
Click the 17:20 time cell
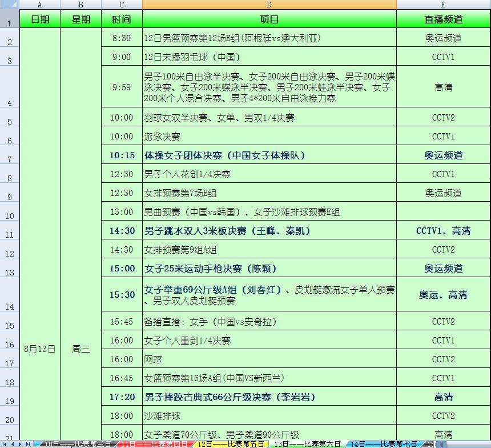click(x=122, y=397)
